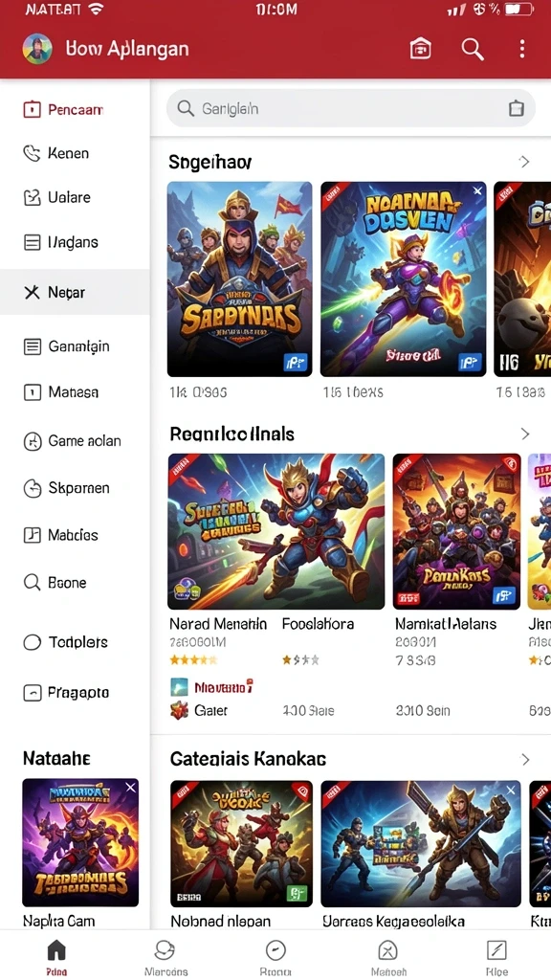Open the Noarnar Dasvlen game banner

pos(404,279)
